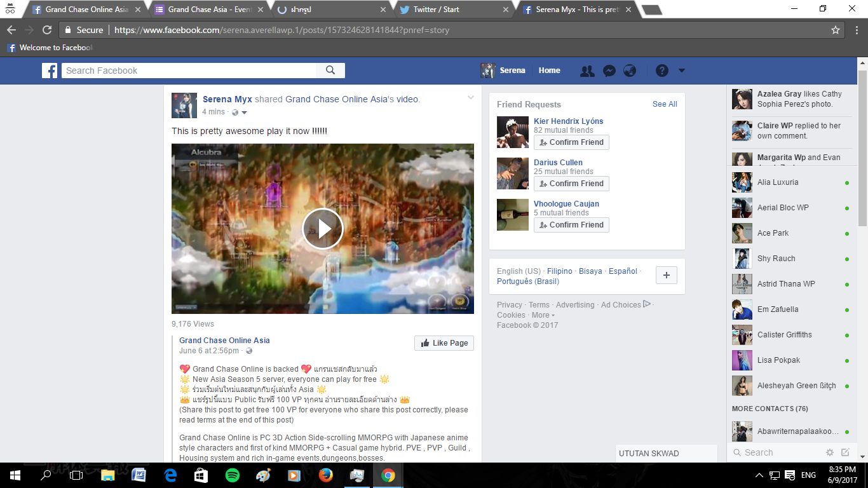The width and height of the screenshot is (868, 488).
Task: Open the Windows Start menu
Action: coord(15,475)
